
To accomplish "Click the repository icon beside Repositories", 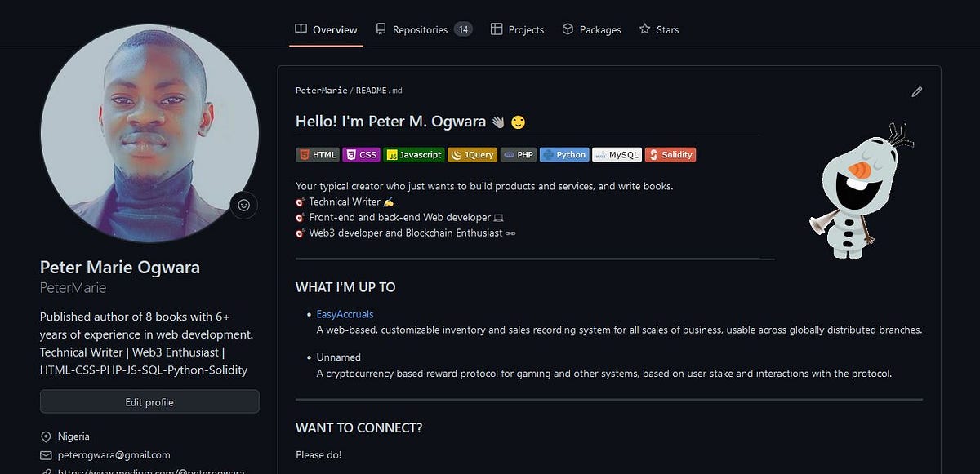I will click(x=380, y=29).
